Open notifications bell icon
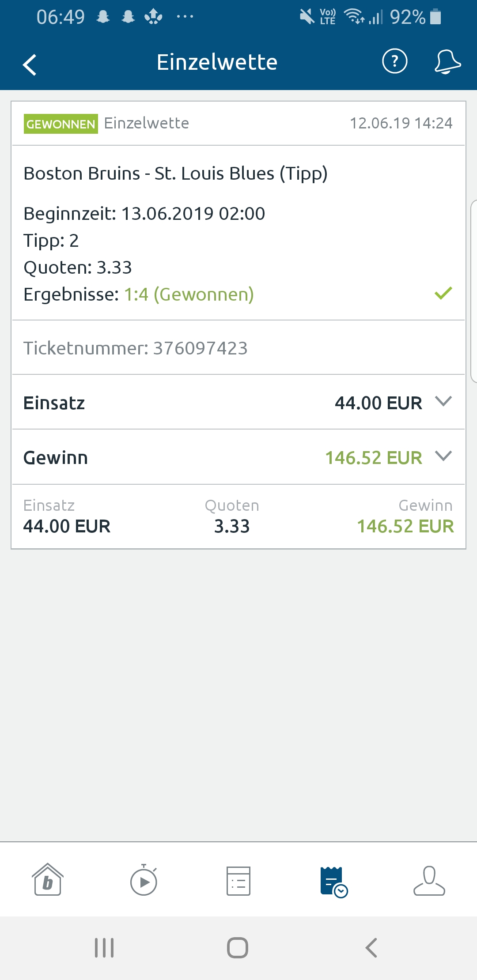This screenshot has width=477, height=980. click(x=447, y=61)
